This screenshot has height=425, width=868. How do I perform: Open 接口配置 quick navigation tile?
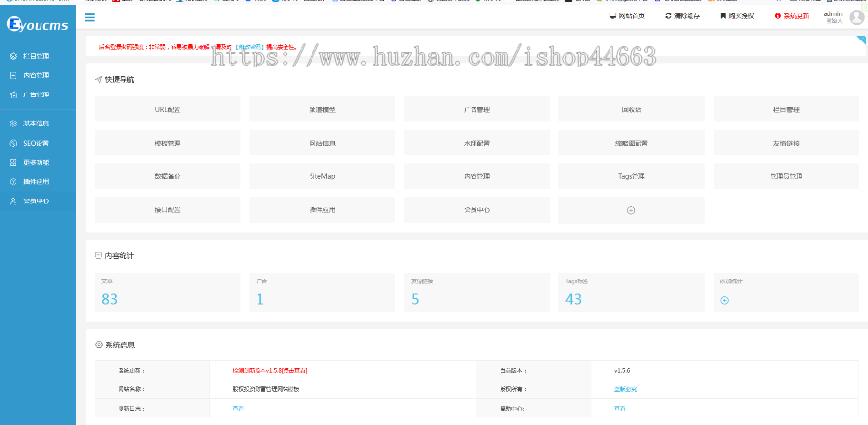pyautogui.click(x=168, y=210)
